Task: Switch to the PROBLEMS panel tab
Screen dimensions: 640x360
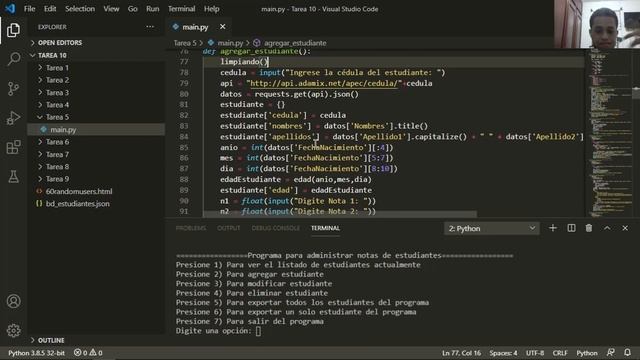Action: click(x=191, y=228)
